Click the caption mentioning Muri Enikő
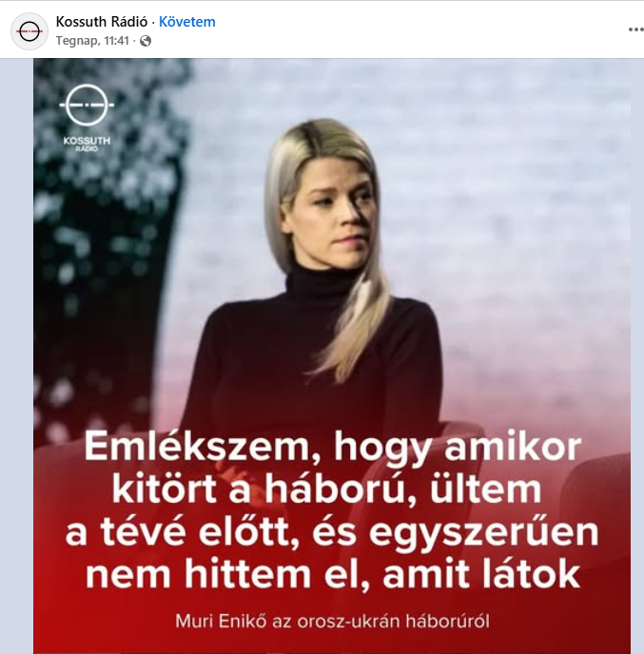This screenshot has width=644, height=654. (x=332, y=622)
